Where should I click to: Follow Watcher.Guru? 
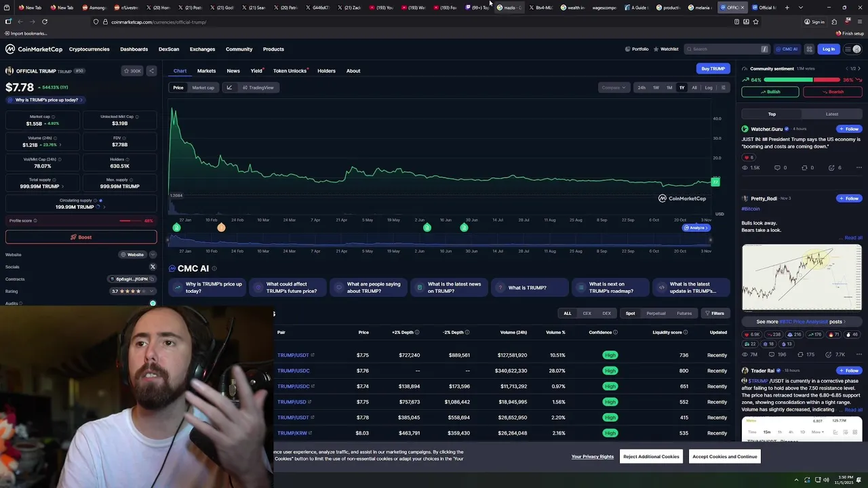point(849,129)
